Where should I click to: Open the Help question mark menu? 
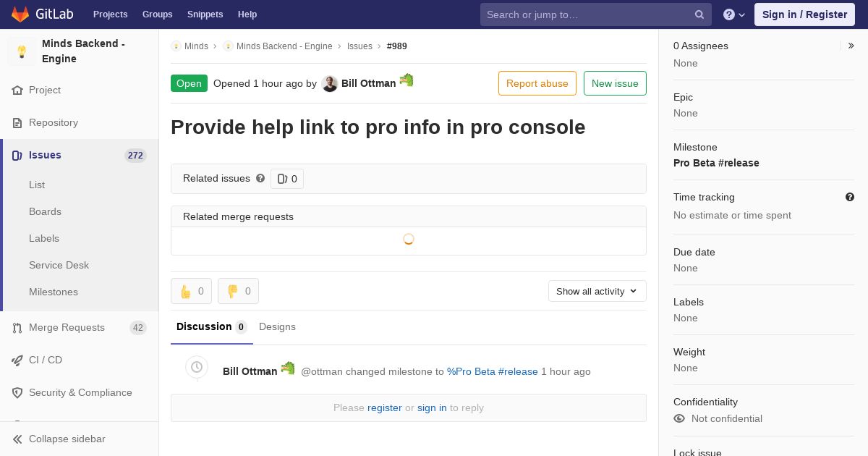click(x=734, y=14)
